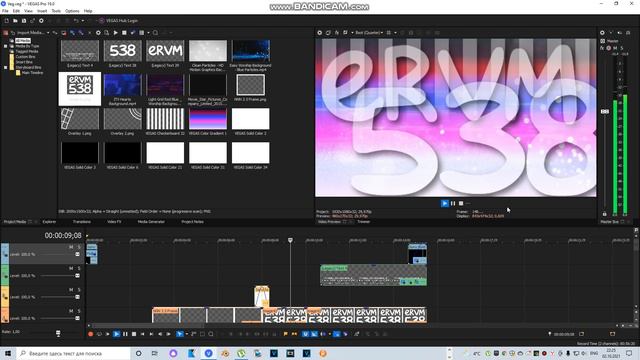640x360 pixels.
Task: Click the Undo arrow in main toolbar
Action: 76,20
